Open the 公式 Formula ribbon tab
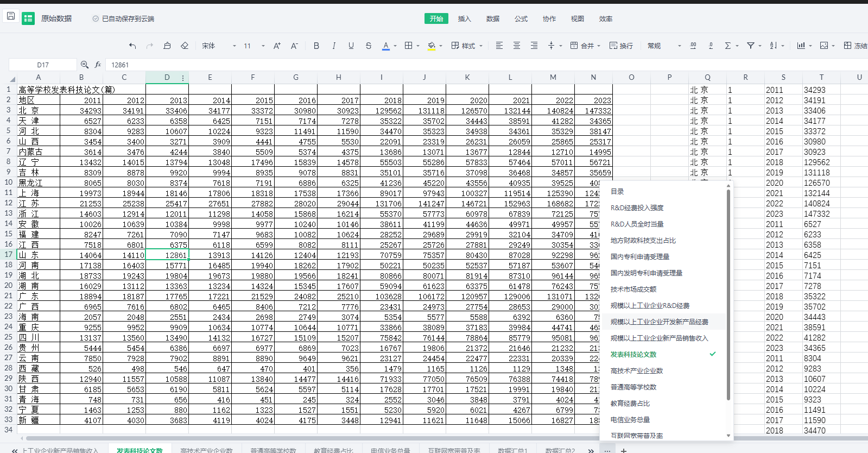The image size is (868, 453). 521,18
